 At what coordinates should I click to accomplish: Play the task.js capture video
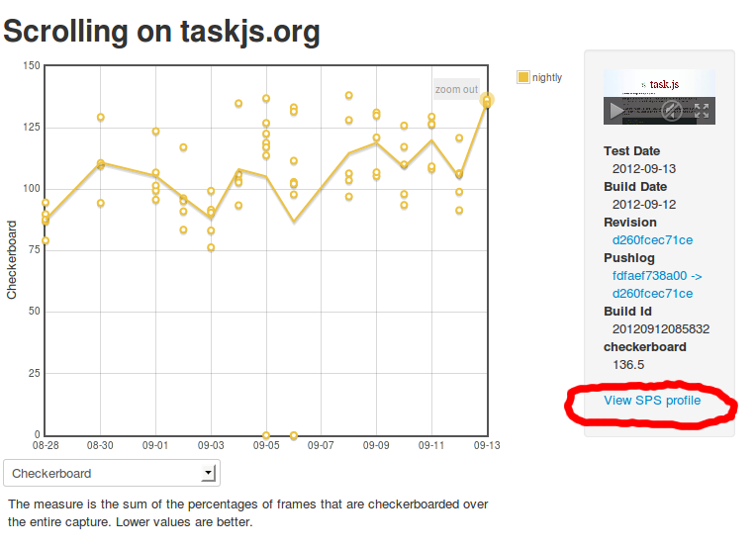(x=615, y=111)
